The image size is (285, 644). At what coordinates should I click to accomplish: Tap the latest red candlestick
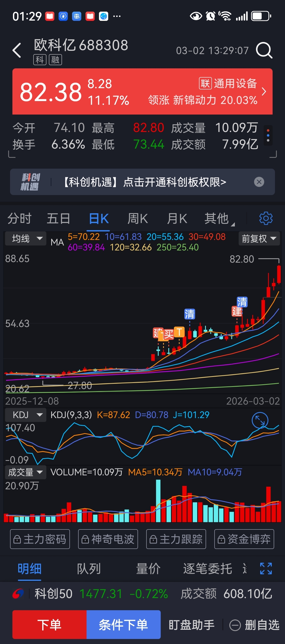click(279, 274)
